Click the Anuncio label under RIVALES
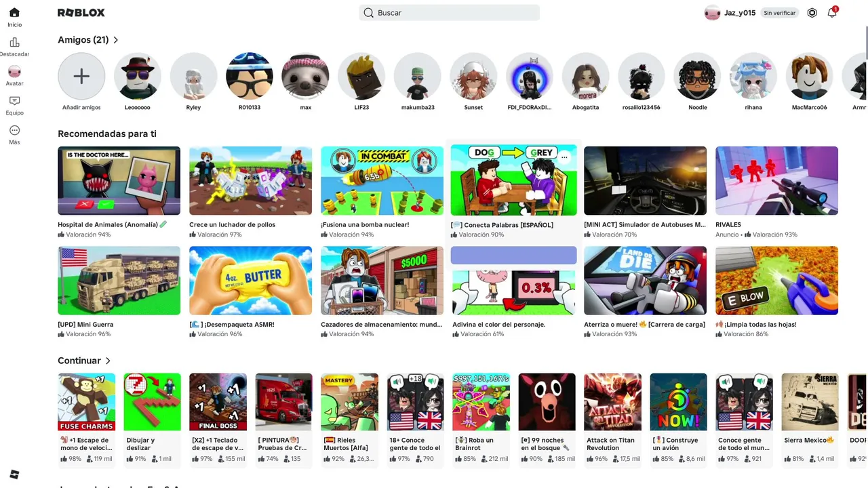This screenshot has width=868, height=488. [727, 235]
